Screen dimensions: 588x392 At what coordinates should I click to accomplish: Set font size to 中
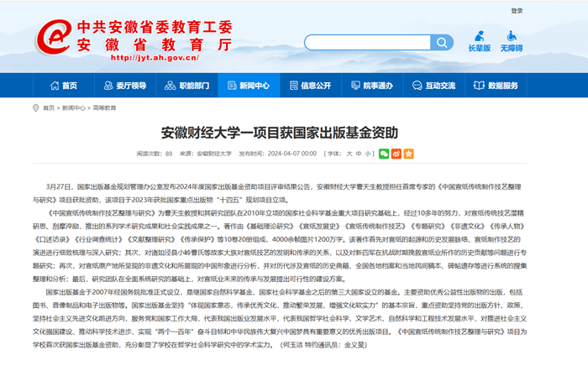(358, 154)
